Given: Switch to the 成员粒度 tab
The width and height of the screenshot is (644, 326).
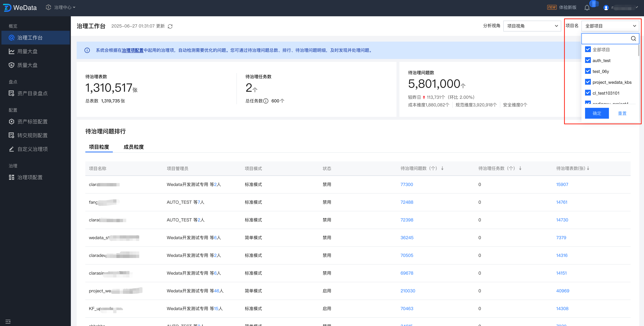Looking at the screenshot, I should pos(133,147).
